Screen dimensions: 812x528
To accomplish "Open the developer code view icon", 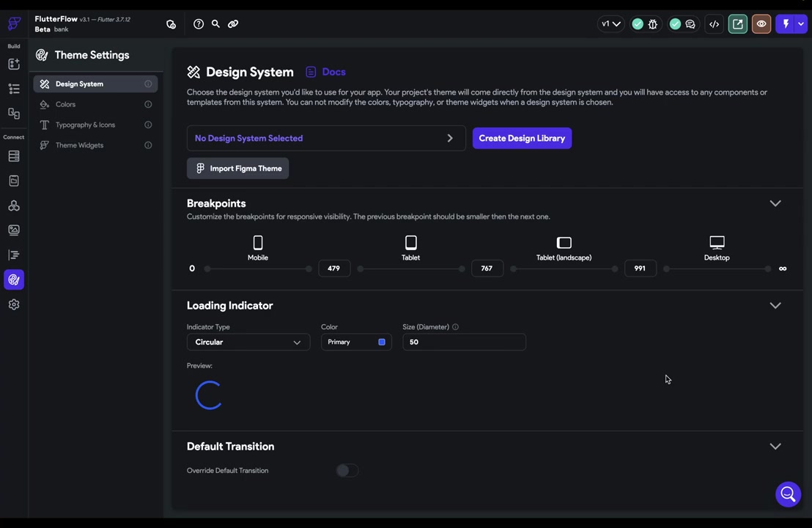I will coord(714,24).
